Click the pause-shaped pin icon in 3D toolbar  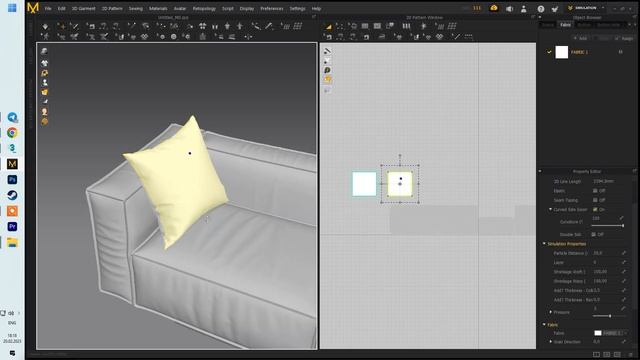[x=215, y=27]
